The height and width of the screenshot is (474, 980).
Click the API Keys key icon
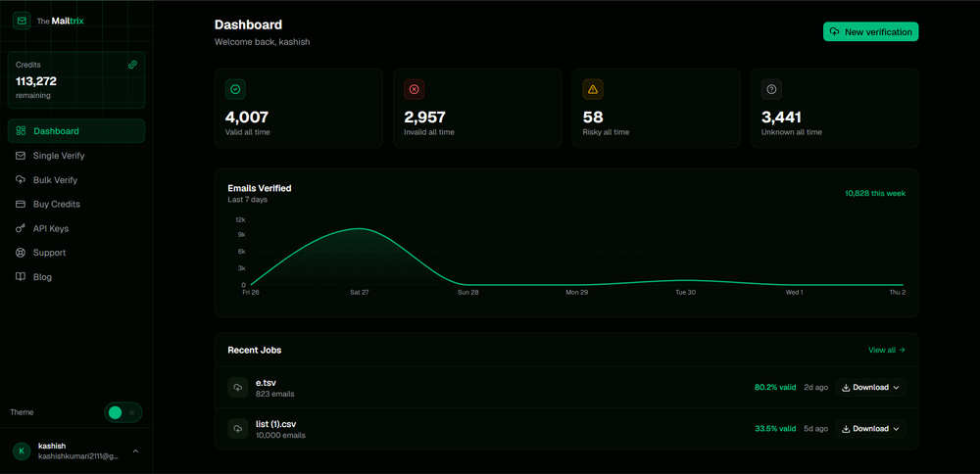pyautogui.click(x=21, y=228)
